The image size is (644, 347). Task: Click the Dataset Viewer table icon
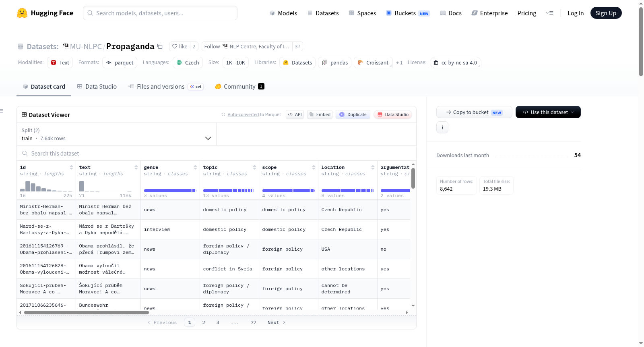pos(24,114)
